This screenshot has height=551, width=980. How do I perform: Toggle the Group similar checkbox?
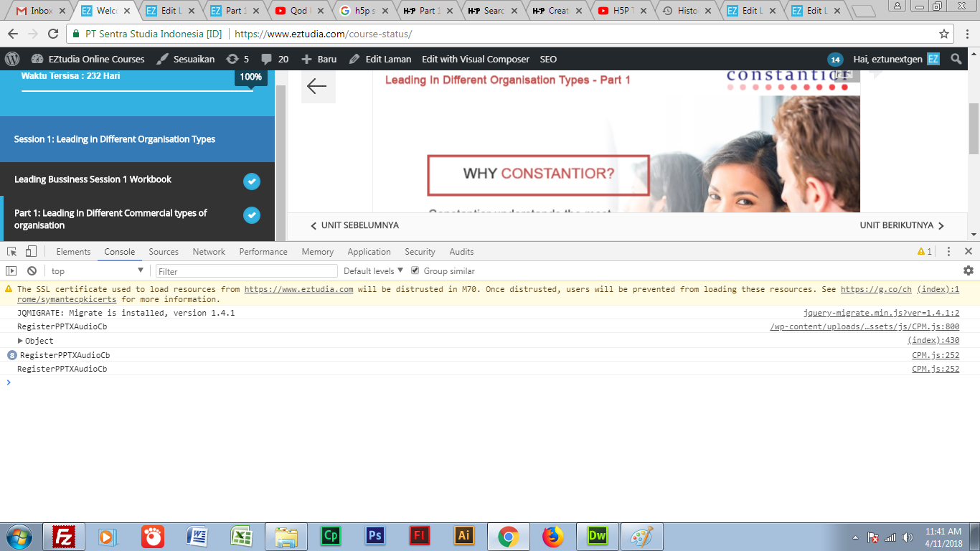[415, 270]
